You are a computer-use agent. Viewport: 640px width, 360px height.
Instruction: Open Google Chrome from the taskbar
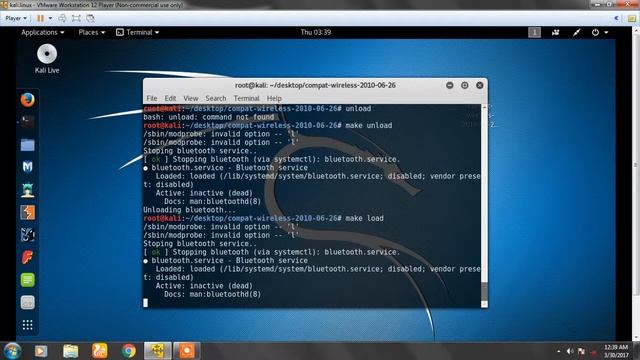[x=129, y=351]
